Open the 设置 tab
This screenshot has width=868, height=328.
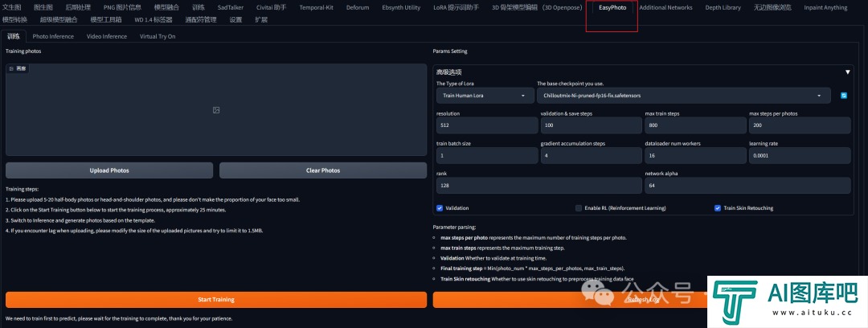pos(235,19)
